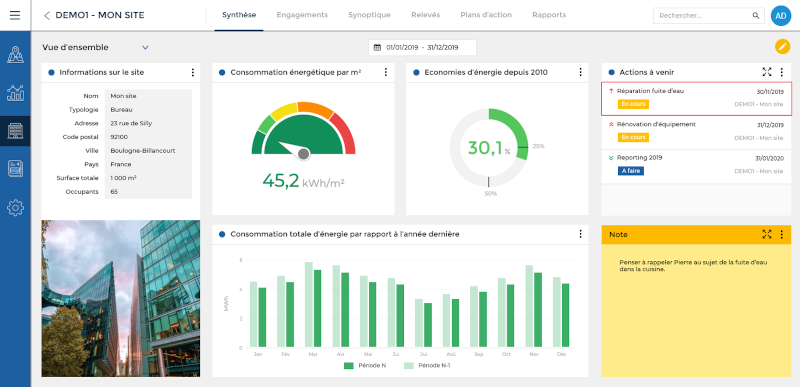Click the search magnifier icon
800x387 pixels.
click(756, 16)
